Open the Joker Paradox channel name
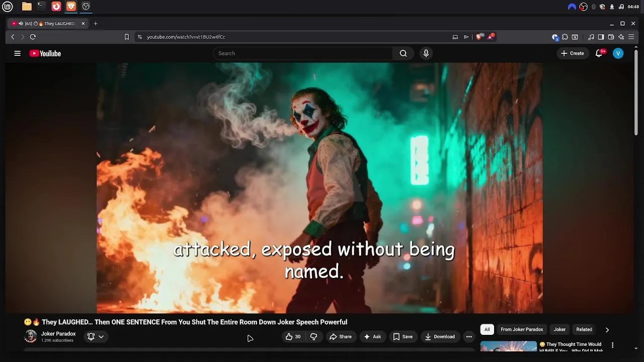Image resolution: width=644 pixels, height=362 pixels. 58,334
